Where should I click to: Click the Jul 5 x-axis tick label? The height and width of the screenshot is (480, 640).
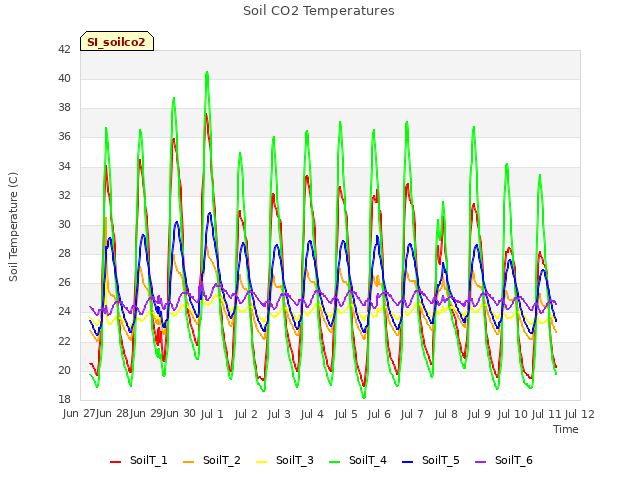coord(346,414)
